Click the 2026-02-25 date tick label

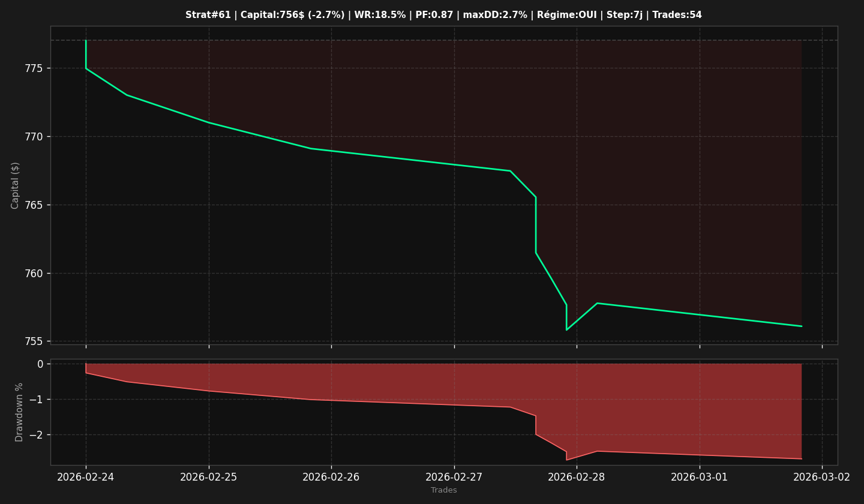click(x=209, y=477)
